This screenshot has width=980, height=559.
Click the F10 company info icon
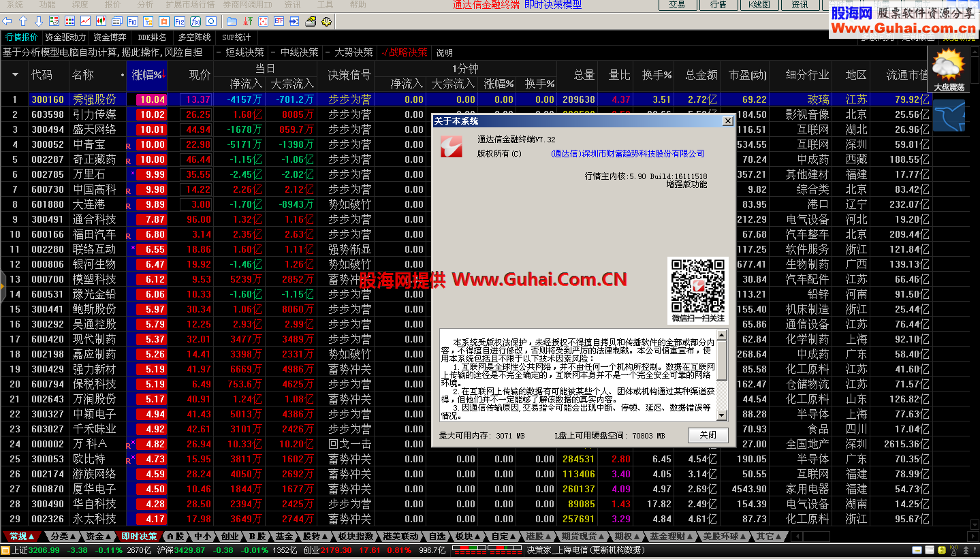(x=132, y=21)
